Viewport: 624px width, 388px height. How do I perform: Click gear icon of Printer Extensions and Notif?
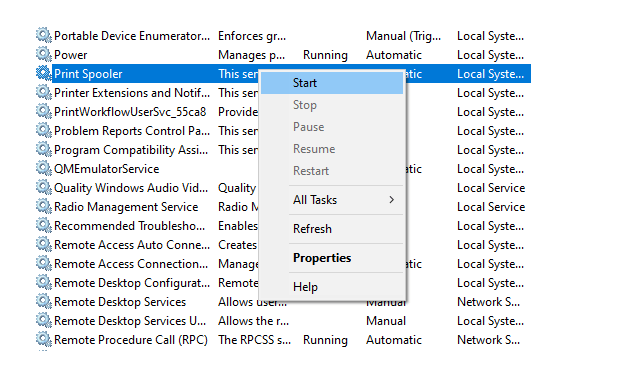pyautogui.click(x=44, y=92)
